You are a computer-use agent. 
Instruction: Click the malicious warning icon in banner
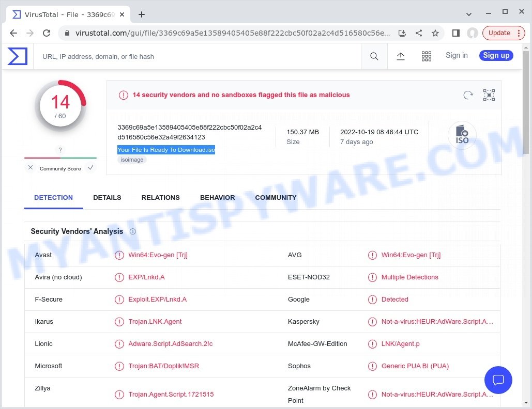123,95
